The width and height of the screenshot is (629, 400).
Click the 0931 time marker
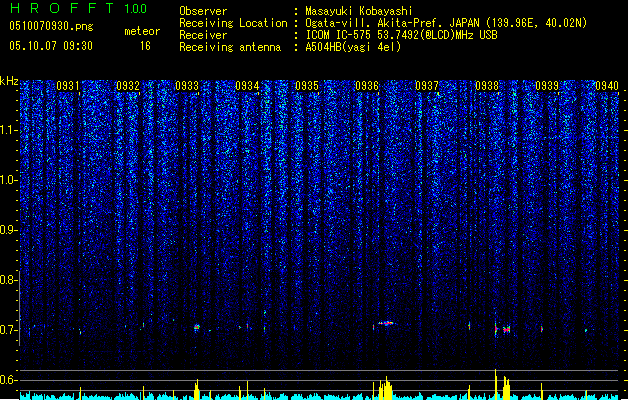67,86
